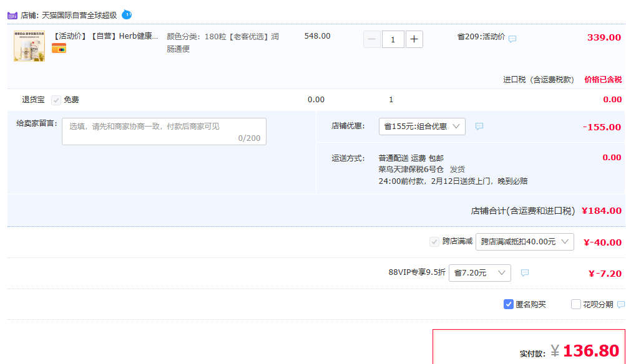Viewport: 626px width, 364px height.
Task: Open the blue Wangwang chat icon
Action: 127,15
